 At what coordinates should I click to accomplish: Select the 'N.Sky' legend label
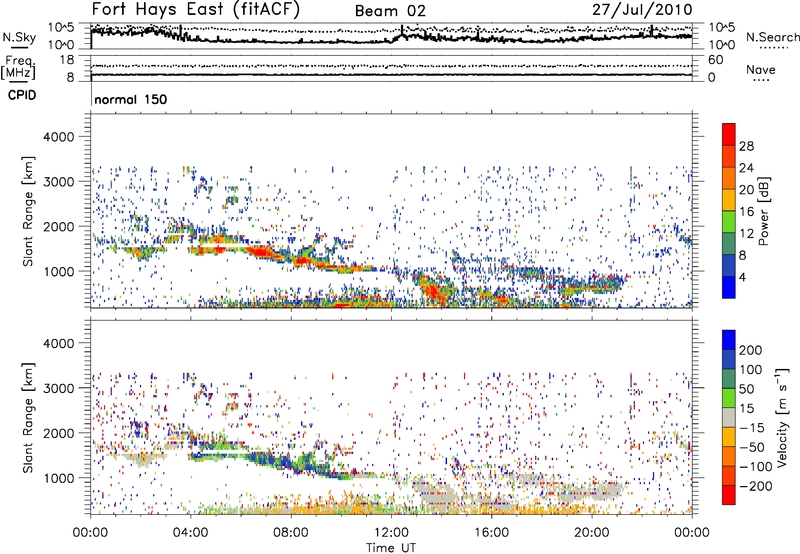[19, 38]
